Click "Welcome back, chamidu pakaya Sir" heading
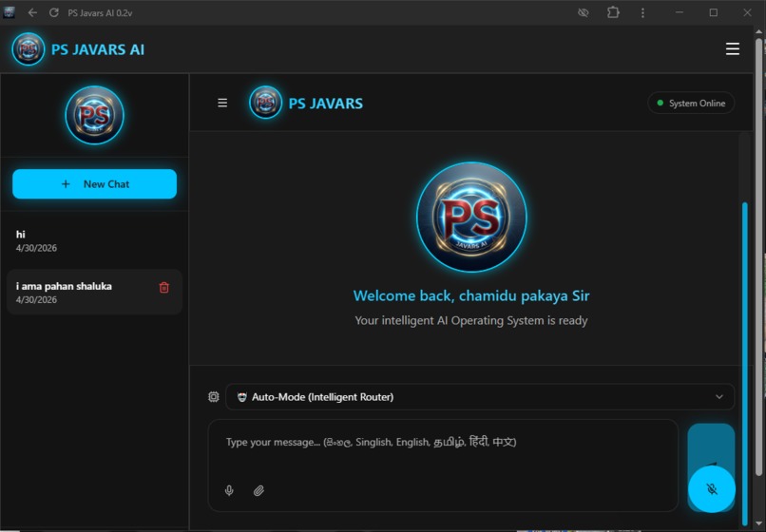The height and width of the screenshot is (532, 766). (471, 295)
